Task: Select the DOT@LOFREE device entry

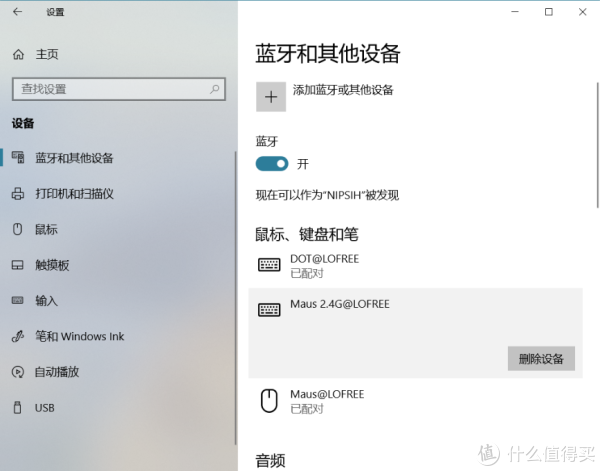Action: 415,266
